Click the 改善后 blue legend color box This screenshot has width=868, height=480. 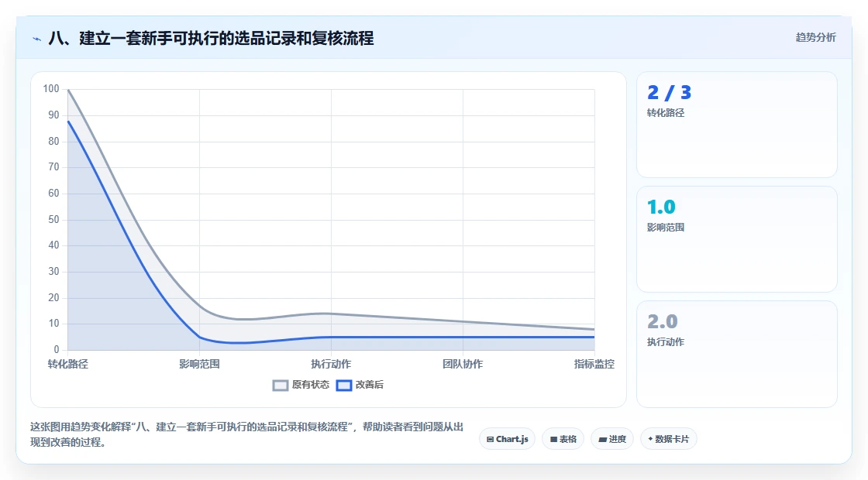344,386
